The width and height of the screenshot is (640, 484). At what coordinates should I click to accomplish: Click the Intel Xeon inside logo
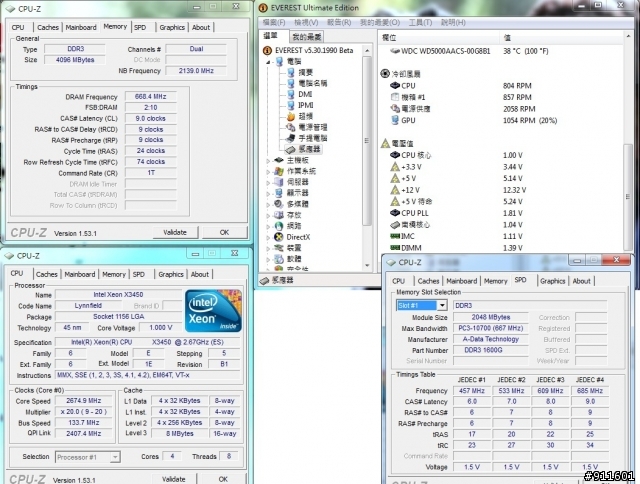213,311
